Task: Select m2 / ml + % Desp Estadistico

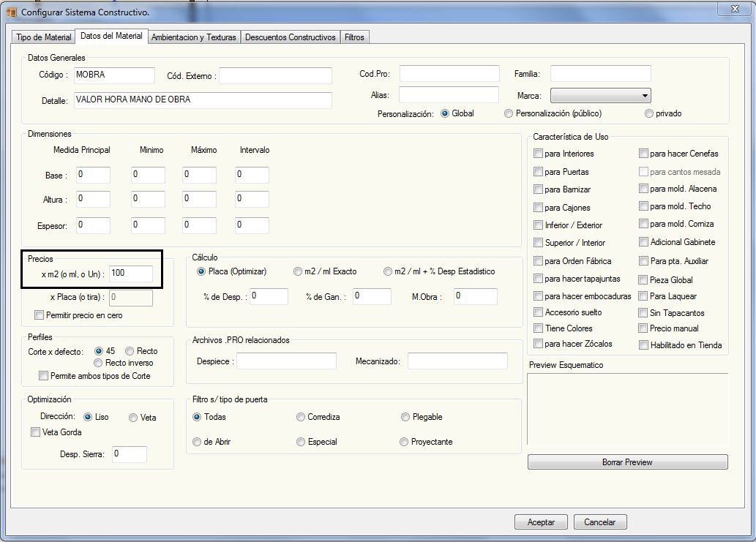Action: [x=388, y=271]
